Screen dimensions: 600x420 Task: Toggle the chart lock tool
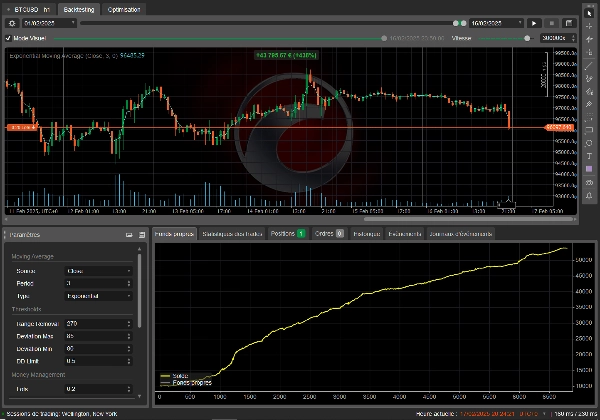click(589, 52)
